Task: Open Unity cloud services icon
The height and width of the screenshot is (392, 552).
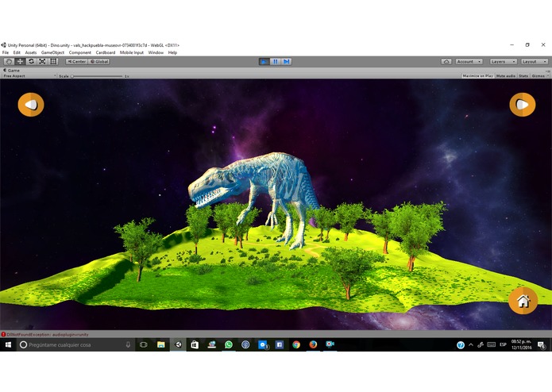Action: pyautogui.click(x=446, y=62)
